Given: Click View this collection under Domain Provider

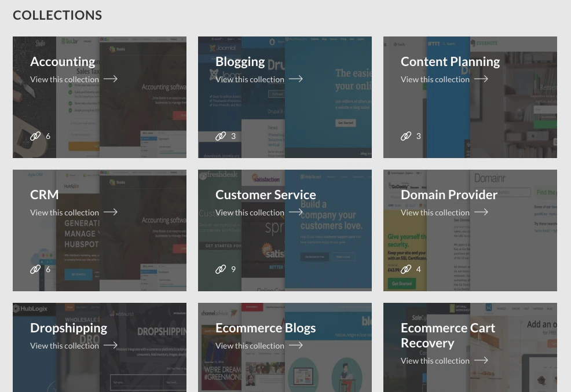Looking at the screenshot, I should tap(435, 212).
